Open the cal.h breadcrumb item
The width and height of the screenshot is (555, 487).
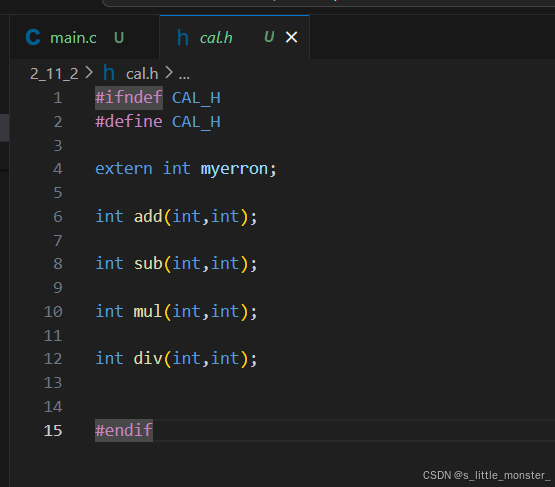(142, 74)
